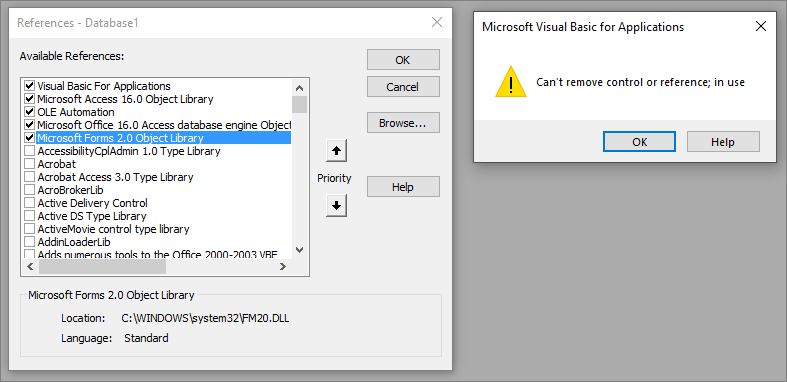Viewport: 787px width, 382px height.
Task: Click OK in the error message box
Action: coord(639,142)
